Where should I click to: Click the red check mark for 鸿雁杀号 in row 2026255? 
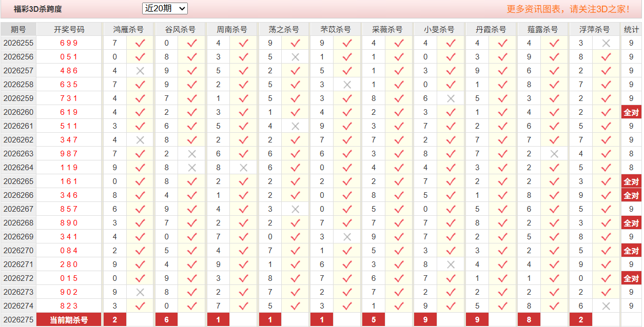click(x=140, y=43)
